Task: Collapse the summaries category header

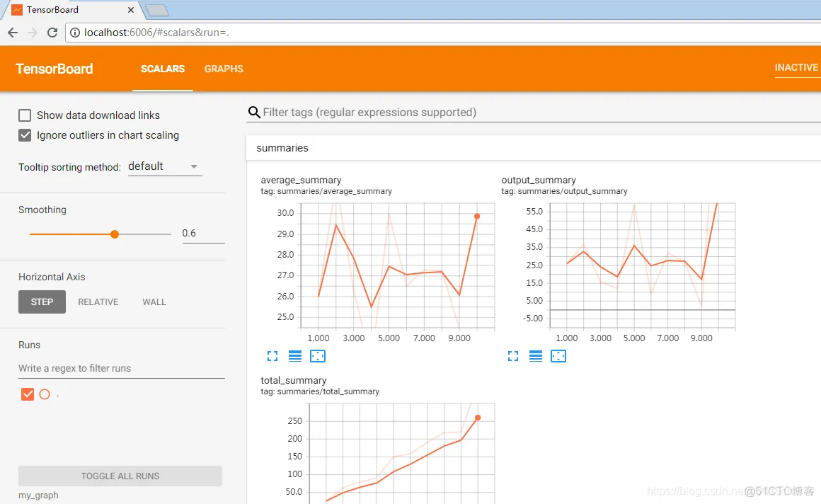Action: [x=534, y=148]
